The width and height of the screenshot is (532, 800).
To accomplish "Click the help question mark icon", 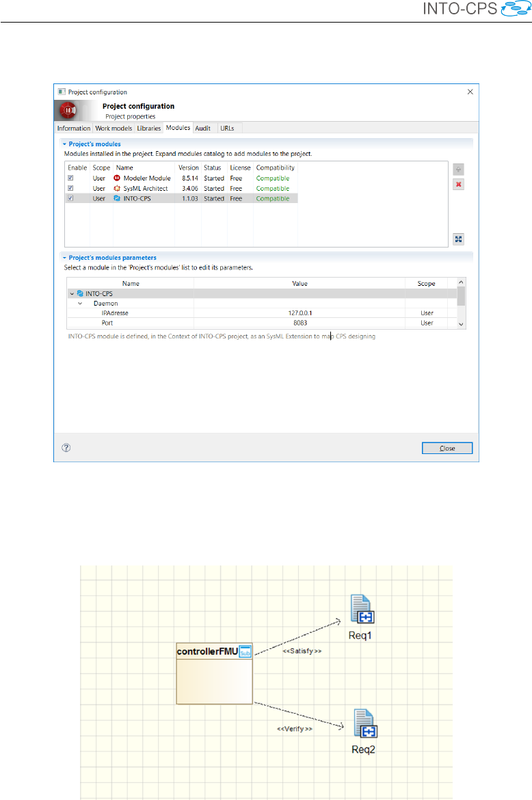I will [66, 448].
